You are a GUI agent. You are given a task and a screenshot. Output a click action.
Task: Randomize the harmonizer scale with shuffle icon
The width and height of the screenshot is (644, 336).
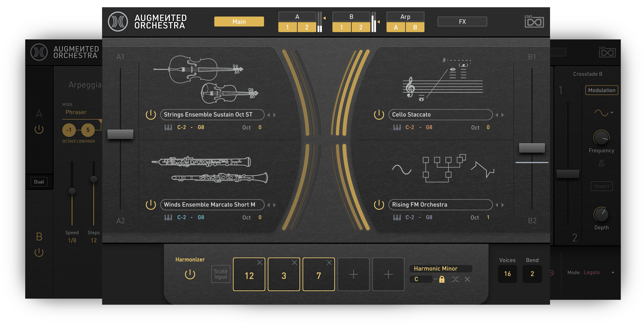click(455, 279)
